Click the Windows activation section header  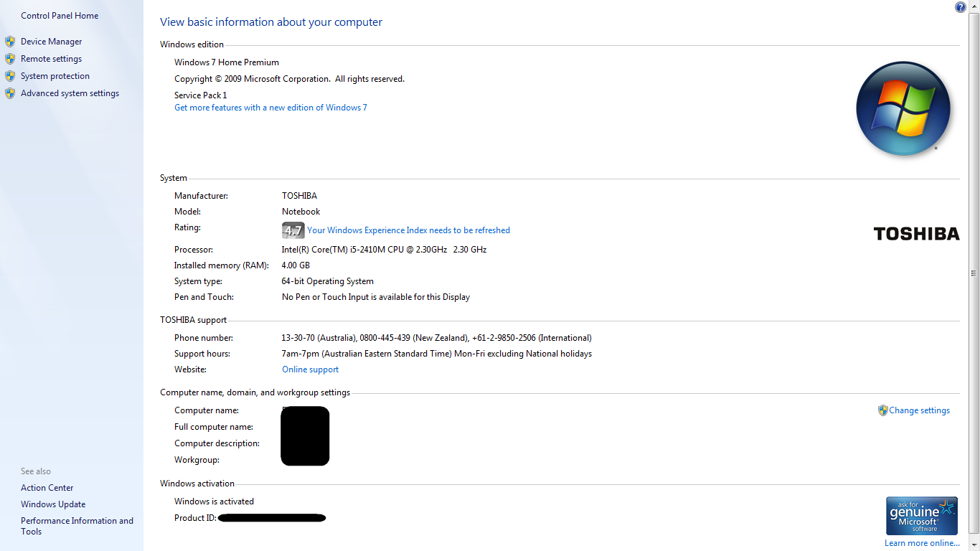pyautogui.click(x=197, y=484)
